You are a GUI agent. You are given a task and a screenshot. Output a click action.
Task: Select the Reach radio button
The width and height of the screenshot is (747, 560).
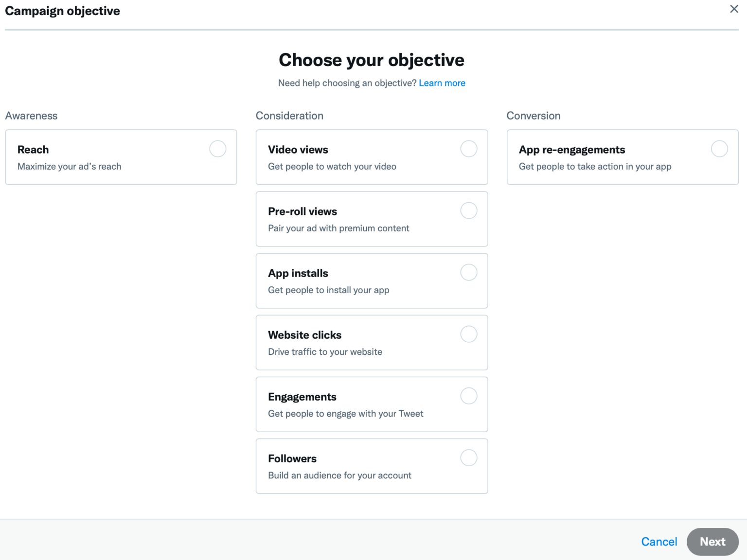coord(217,149)
